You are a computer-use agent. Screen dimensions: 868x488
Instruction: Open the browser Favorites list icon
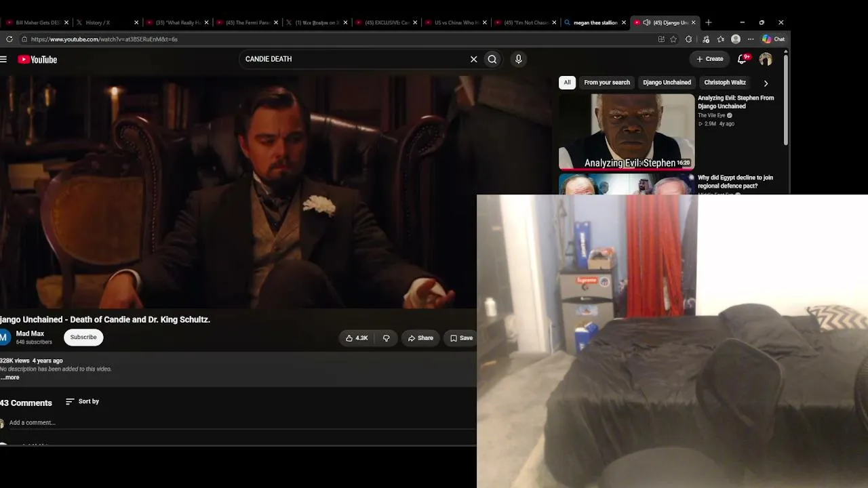(x=721, y=39)
